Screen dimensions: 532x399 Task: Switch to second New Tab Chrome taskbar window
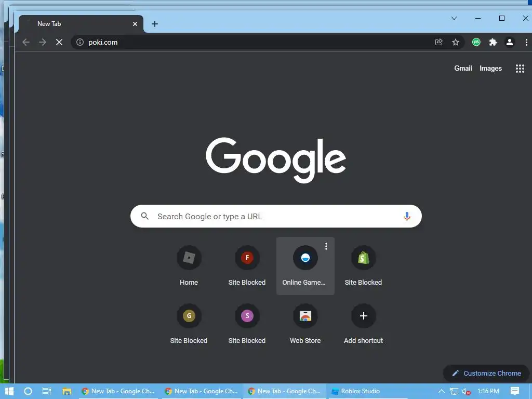(202, 391)
